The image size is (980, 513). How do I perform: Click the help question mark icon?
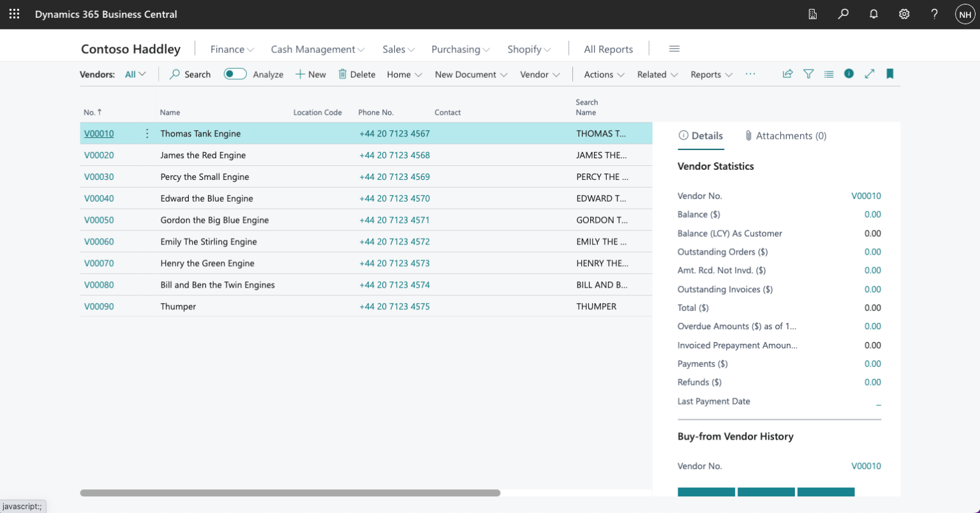pyautogui.click(x=934, y=14)
